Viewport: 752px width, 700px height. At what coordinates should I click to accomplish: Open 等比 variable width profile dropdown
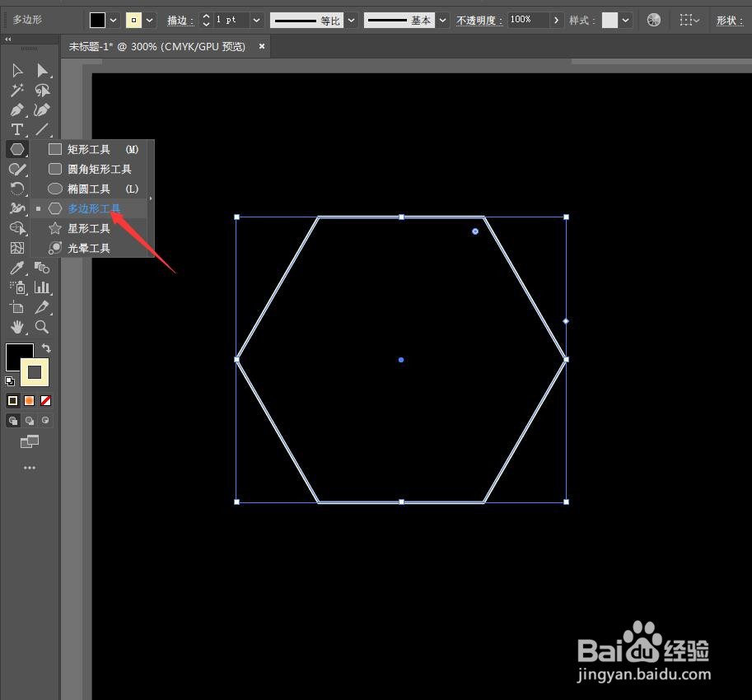click(352, 20)
